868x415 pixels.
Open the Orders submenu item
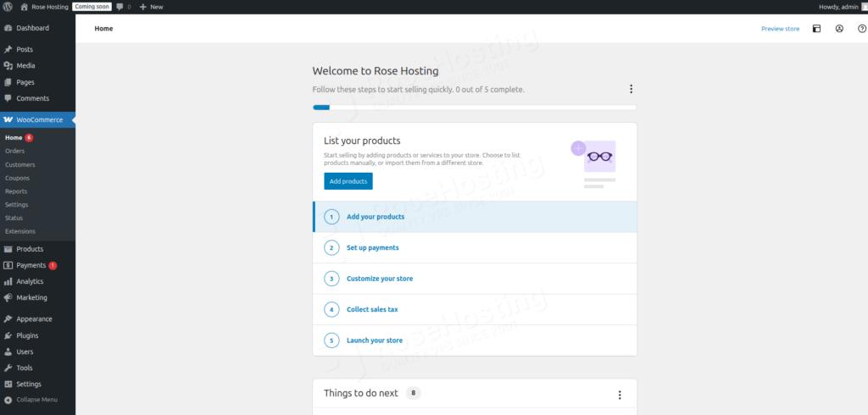(x=15, y=151)
